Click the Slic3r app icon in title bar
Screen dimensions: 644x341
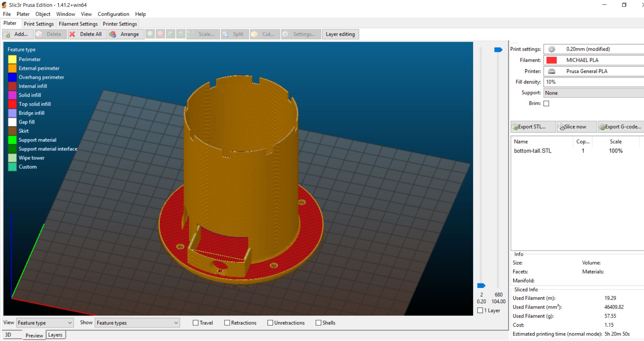click(x=4, y=5)
